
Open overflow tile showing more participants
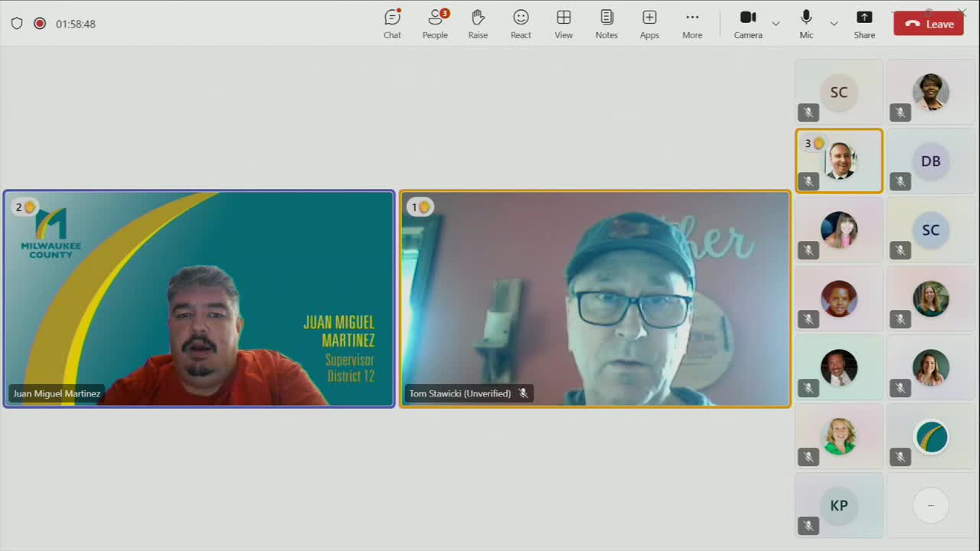pos(931,505)
